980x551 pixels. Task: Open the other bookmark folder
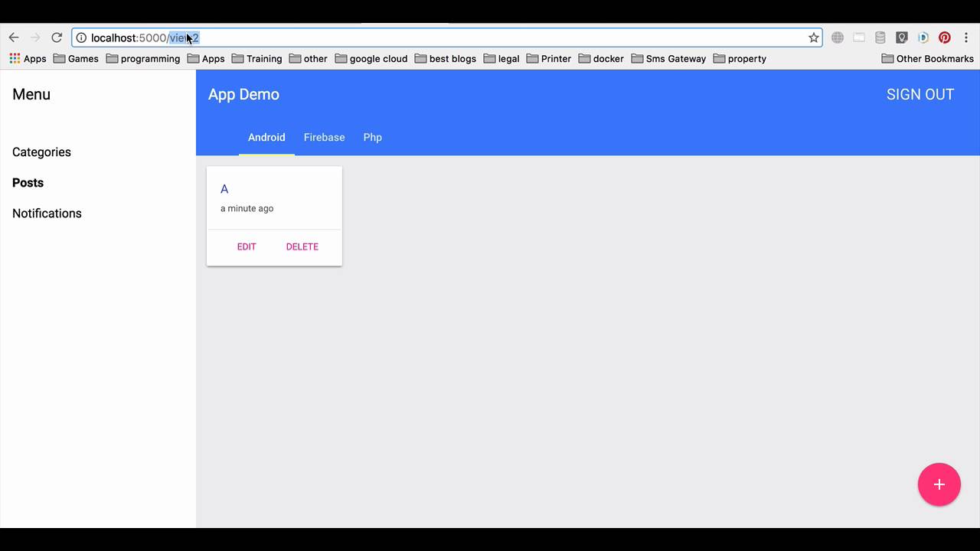click(x=309, y=58)
